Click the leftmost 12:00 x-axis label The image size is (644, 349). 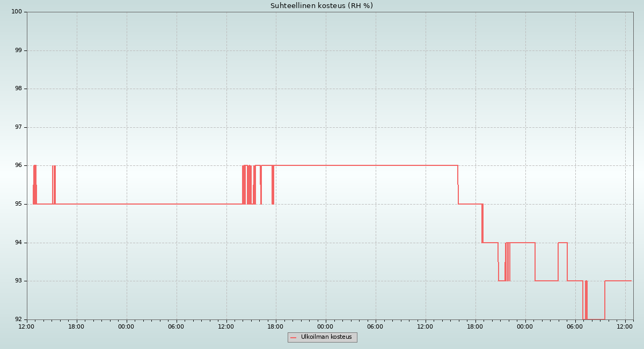pos(27,326)
